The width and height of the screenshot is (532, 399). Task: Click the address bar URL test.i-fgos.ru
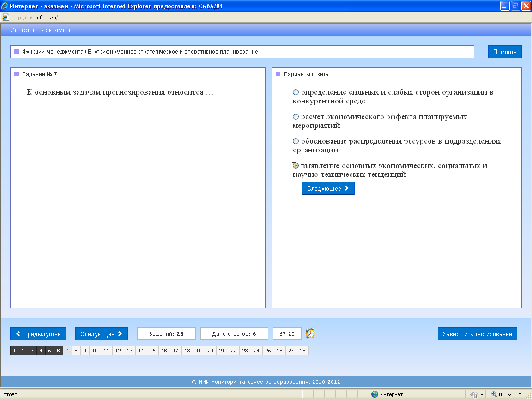[35, 17]
